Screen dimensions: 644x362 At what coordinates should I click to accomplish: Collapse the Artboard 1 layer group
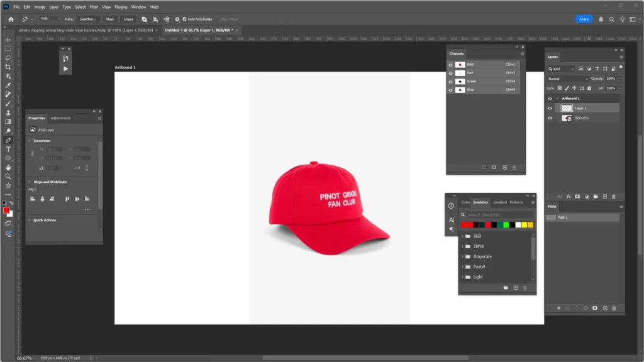click(x=557, y=99)
